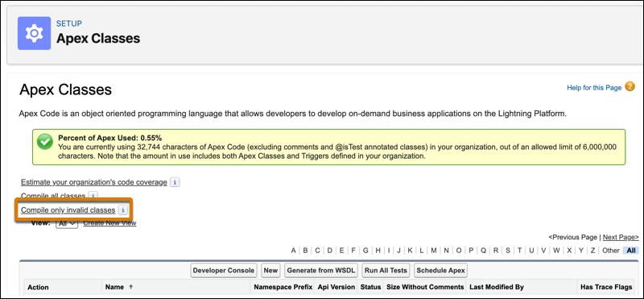This screenshot has height=299, width=644.
Task: Click Size Without Comments column header
Action: click(x=425, y=287)
